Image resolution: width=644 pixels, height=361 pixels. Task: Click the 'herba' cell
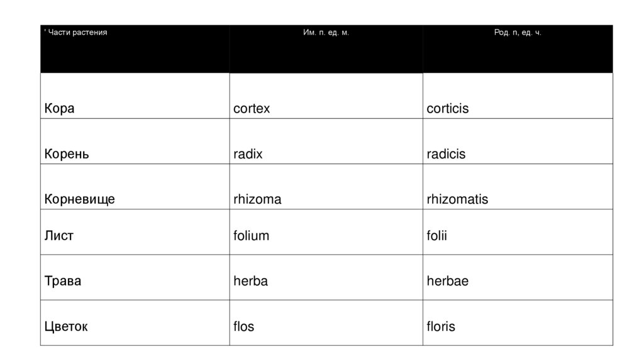point(250,281)
